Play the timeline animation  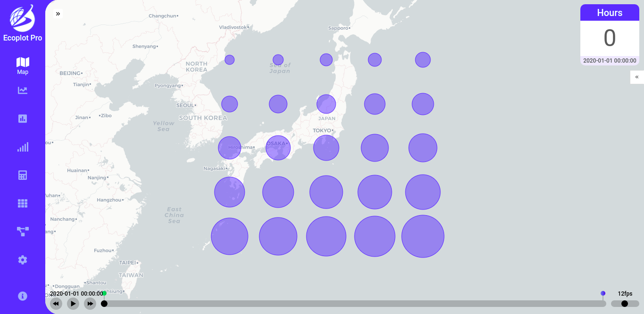[73, 304]
